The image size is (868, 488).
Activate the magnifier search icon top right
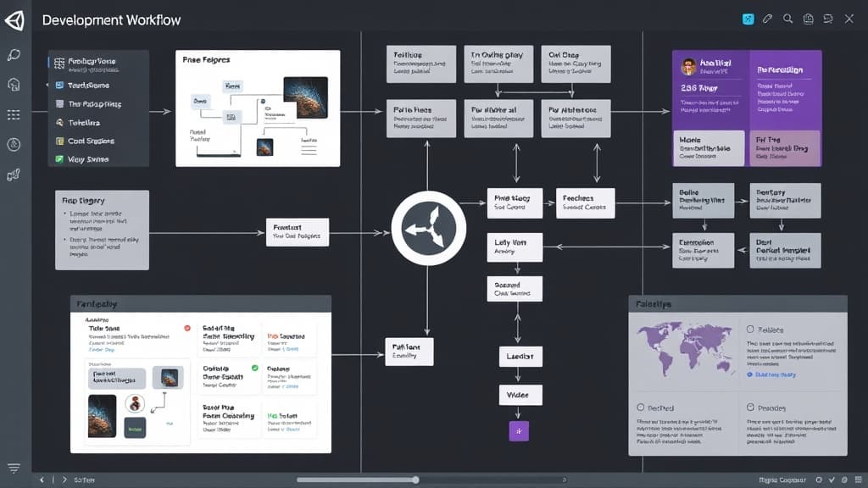pyautogui.click(x=787, y=19)
